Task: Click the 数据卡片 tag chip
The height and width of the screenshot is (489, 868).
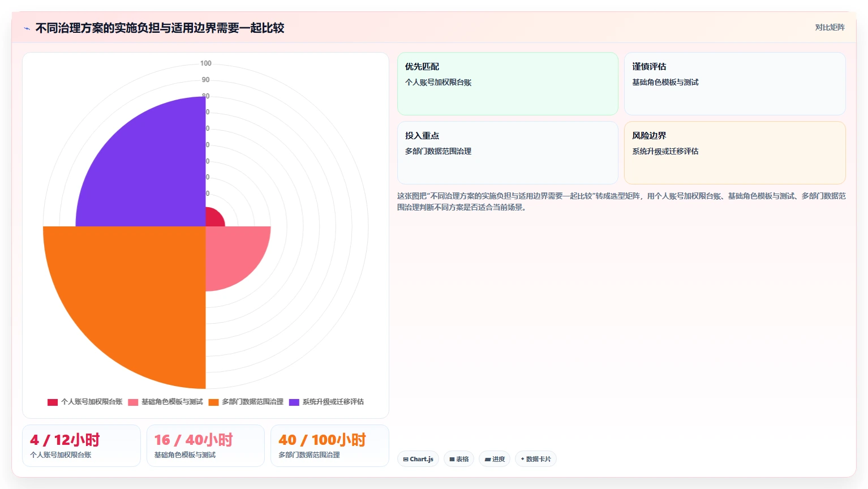Action: point(535,459)
